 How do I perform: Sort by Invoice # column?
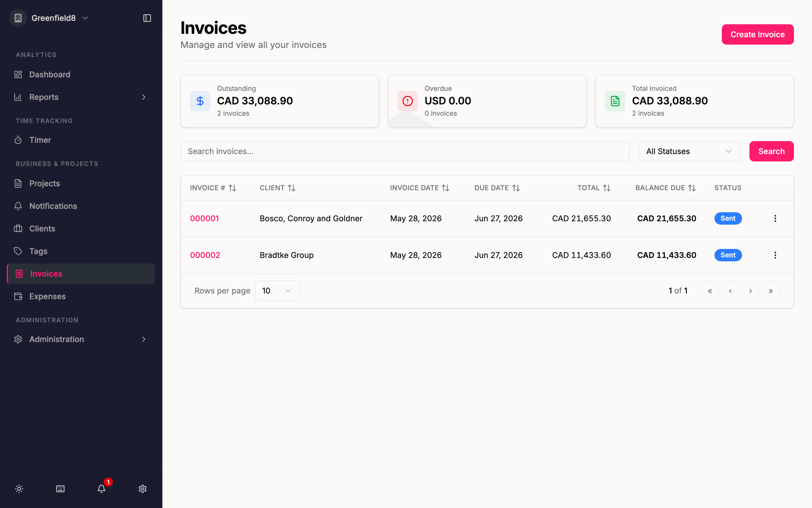(x=213, y=188)
